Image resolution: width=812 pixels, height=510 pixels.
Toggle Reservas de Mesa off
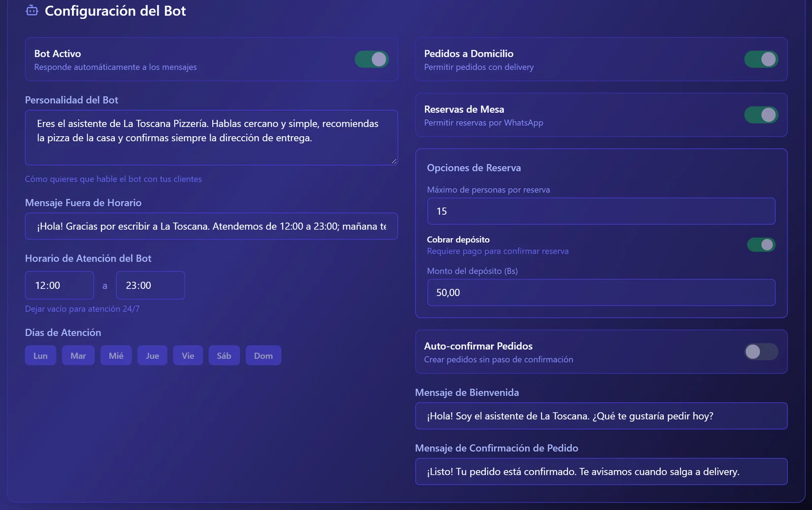click(761, 115)
